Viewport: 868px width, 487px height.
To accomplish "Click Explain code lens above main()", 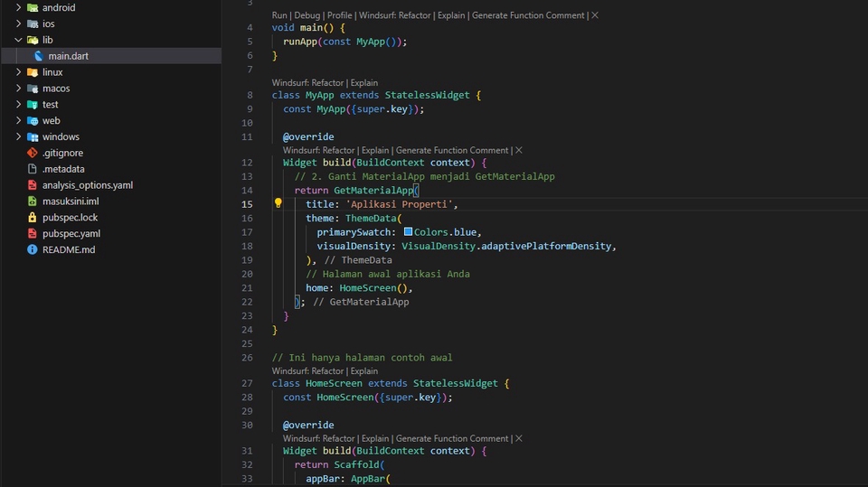I will point(451,15).
